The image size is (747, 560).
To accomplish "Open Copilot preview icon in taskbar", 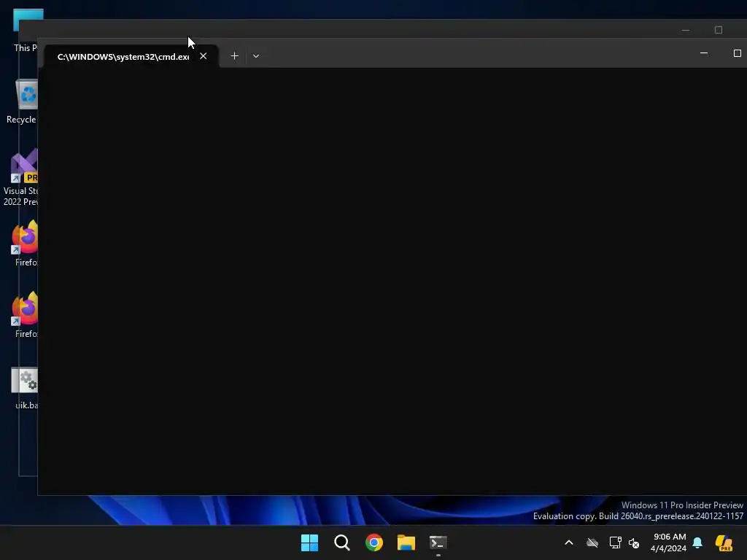I will tap(724, 542).
